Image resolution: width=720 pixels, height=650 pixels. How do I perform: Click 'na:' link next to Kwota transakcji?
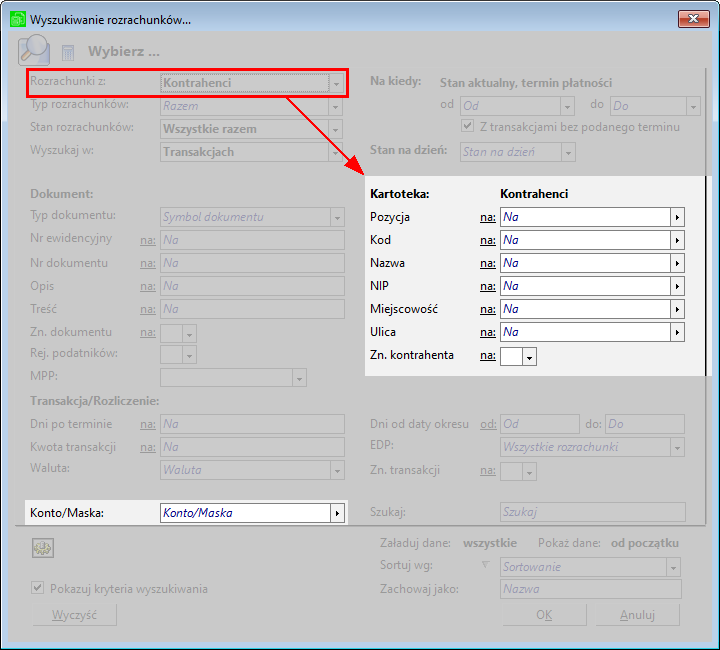[x=148, y=447]
